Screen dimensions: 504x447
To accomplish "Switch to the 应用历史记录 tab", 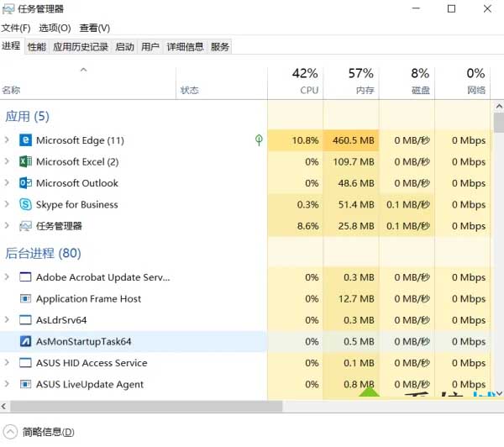I will pyautogui.click(x=81, y=47).
